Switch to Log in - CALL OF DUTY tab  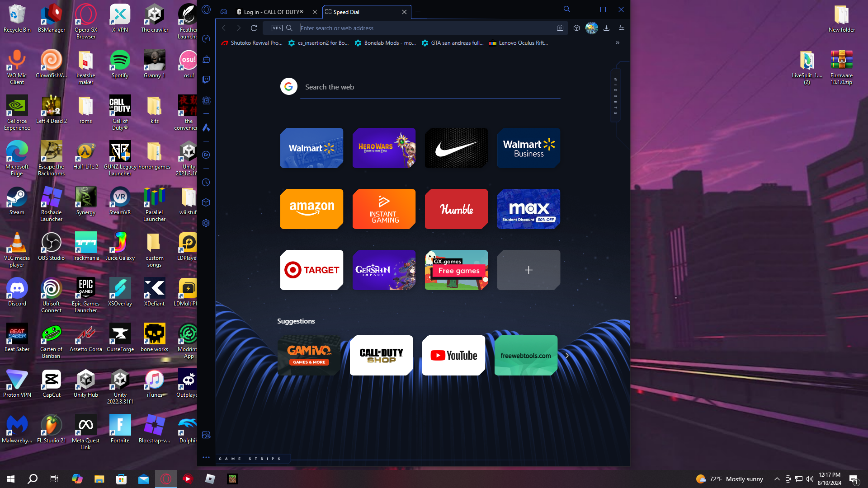[274, 12]
